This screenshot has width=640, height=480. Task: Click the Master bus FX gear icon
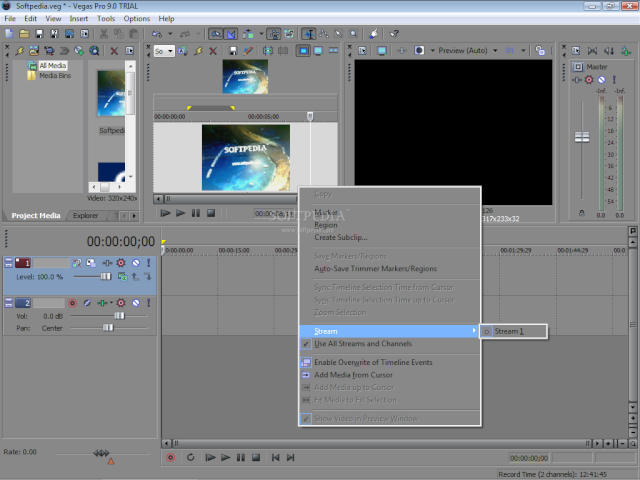click(x=589, y=80)
